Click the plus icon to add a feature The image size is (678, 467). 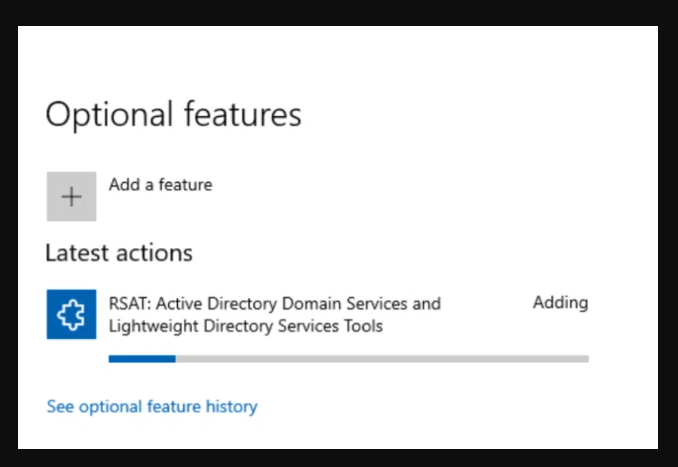click(x=71, y=196)
